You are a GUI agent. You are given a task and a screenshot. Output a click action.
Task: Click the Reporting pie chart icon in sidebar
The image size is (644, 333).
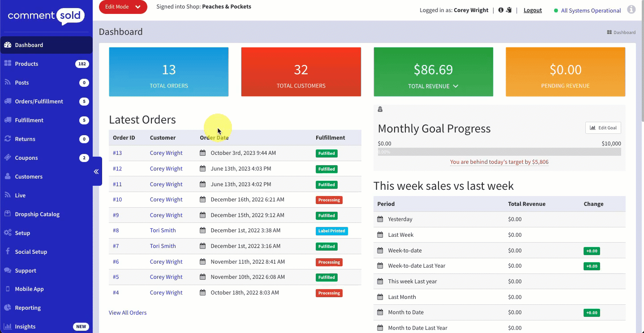pos(8,307)
